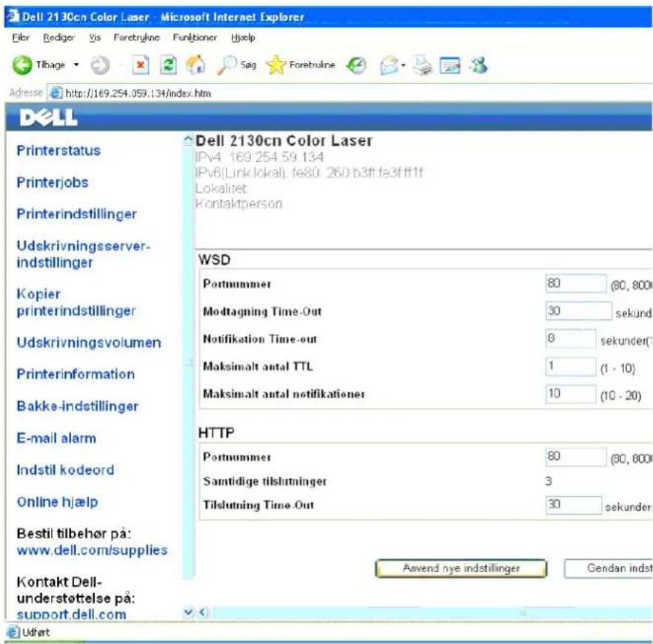Open the Foretrukne menu in menu bar

point(136,38)
